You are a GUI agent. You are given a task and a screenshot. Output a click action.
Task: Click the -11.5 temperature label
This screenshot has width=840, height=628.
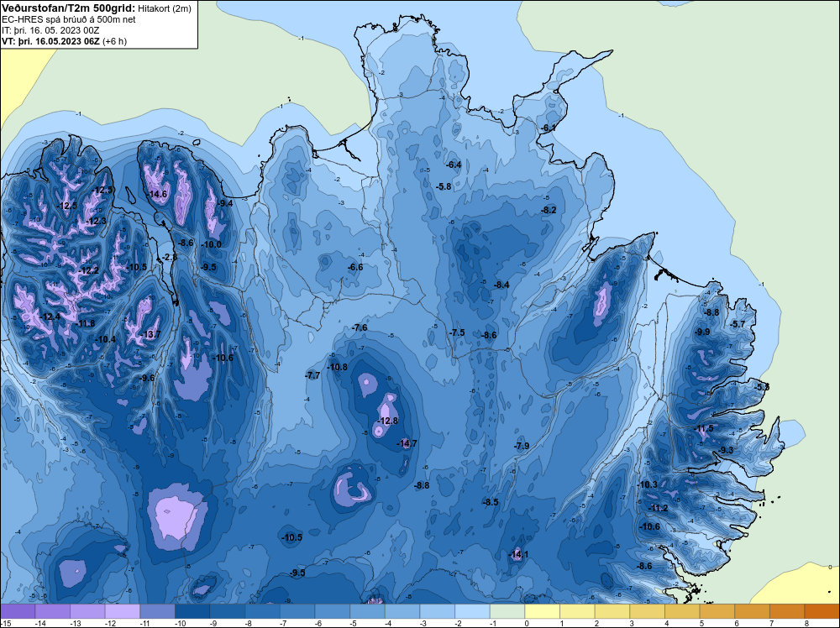tap(704, 428)
